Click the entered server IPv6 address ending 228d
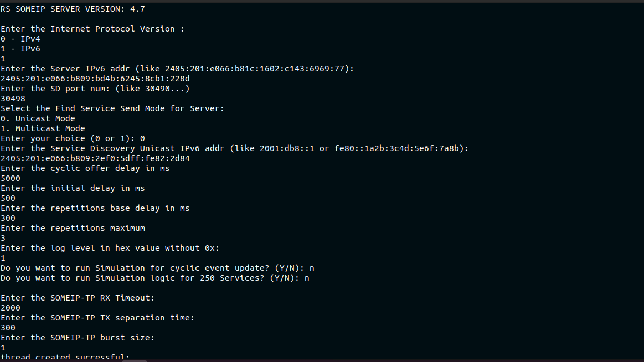 [95, 79]
